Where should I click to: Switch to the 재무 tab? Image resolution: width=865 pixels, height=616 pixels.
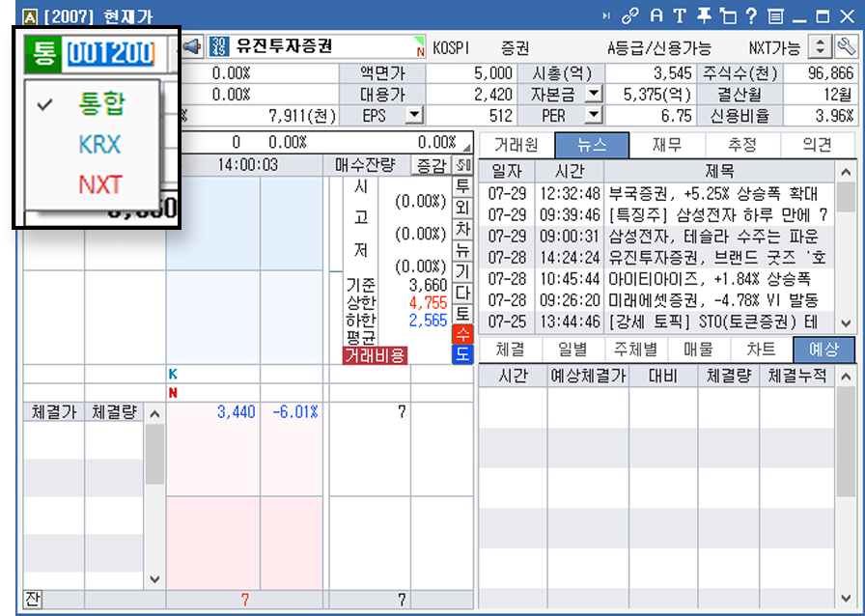click(x=667, y=145)
